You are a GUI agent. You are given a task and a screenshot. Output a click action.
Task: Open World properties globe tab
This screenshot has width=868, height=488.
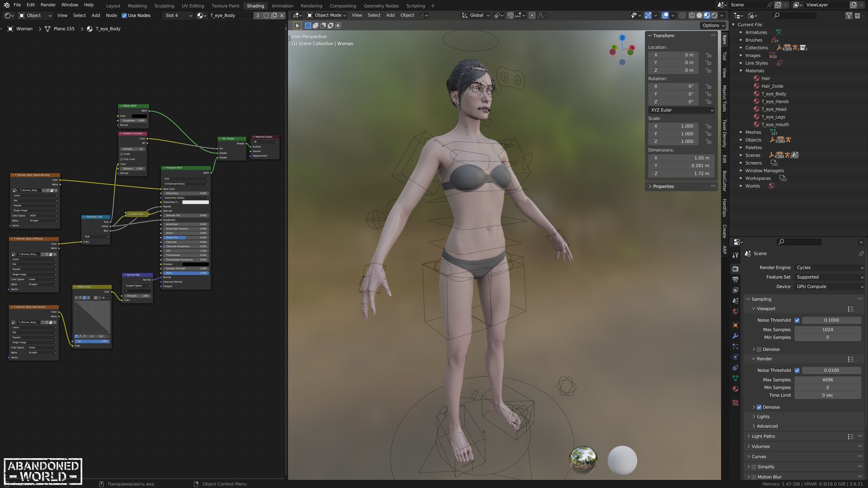point(735,312)
